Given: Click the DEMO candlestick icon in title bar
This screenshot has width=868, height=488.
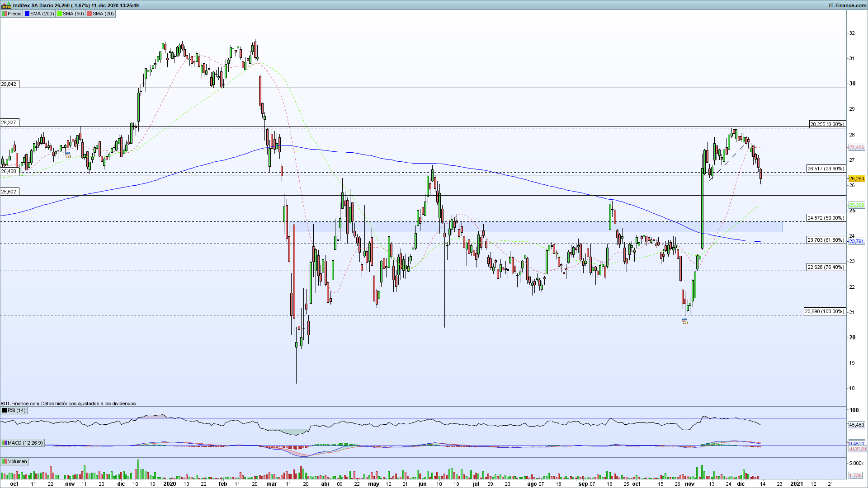Looking at the screenshot, I should [x=6, y=5].
